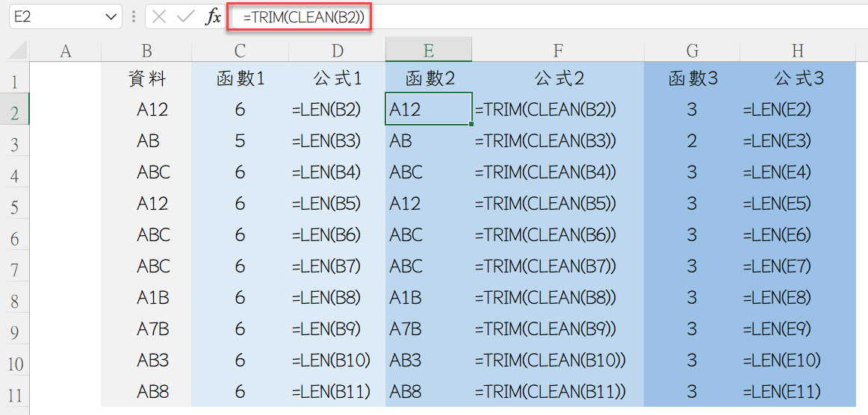
Task: Select cell D7 showing =LEN(B7)
Action: click(337, 266)
